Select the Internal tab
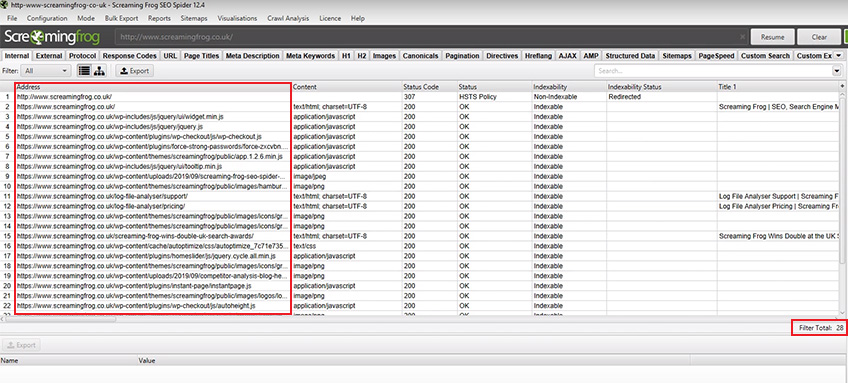848x383 pixels. tap(17, 56)
